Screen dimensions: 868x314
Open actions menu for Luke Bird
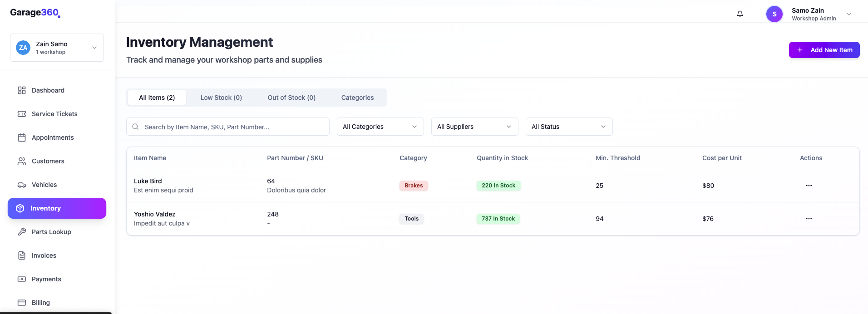pos(809,186)
